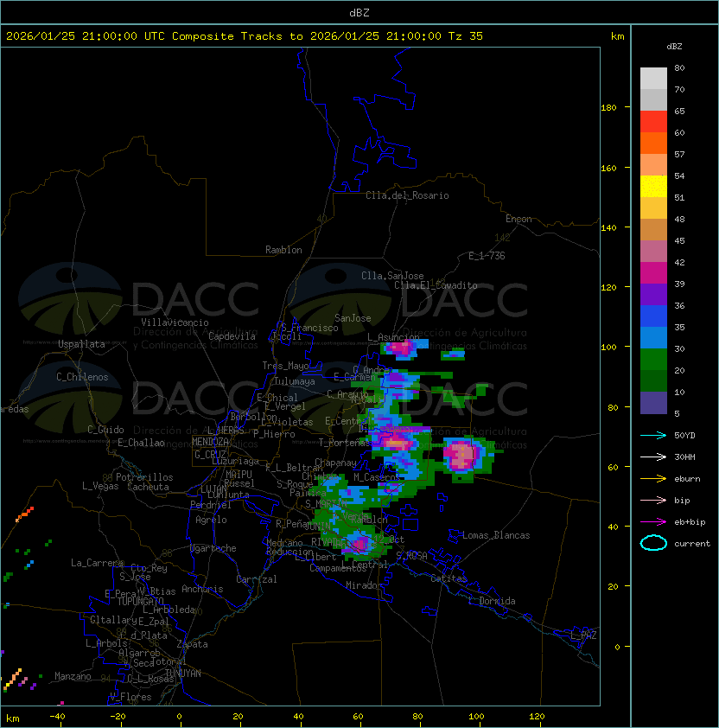The width and height of the screenshot is (719, 728).
Task: Pick the dark green 10-20 dBZ swatch
Action: point(653,380)
